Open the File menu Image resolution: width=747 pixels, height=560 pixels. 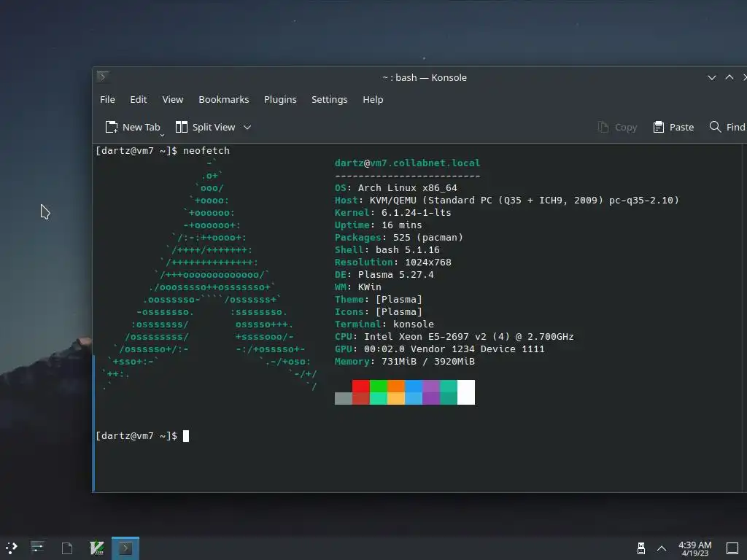coord(107,99)
